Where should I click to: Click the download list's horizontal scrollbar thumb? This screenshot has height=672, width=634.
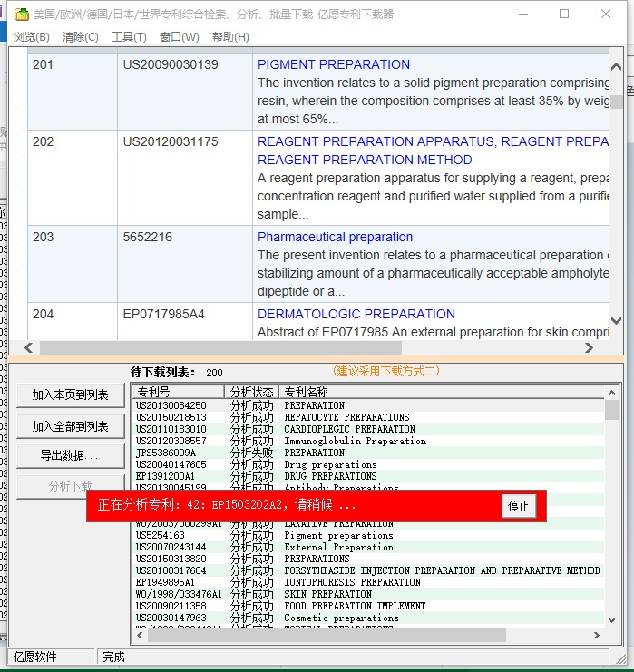tap(327, 635)
